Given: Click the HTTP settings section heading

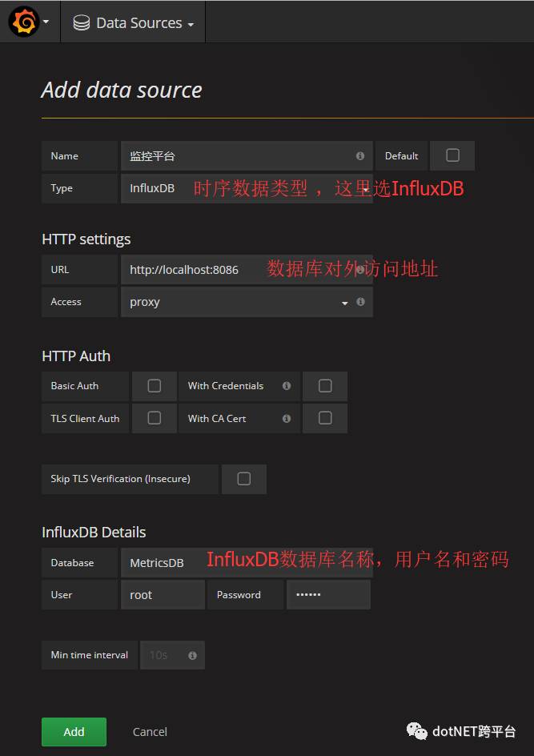Looking at the screenshot, I should tap(86, 239).
